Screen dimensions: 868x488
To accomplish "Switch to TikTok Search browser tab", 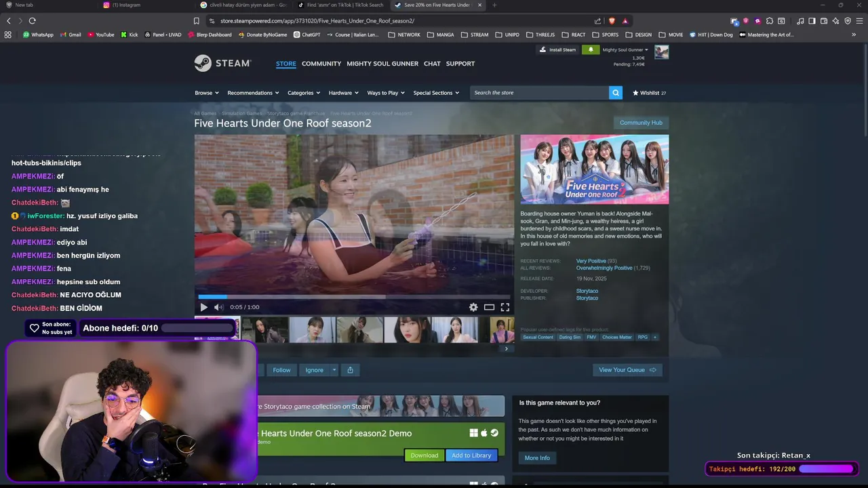I will click(344, 5).
